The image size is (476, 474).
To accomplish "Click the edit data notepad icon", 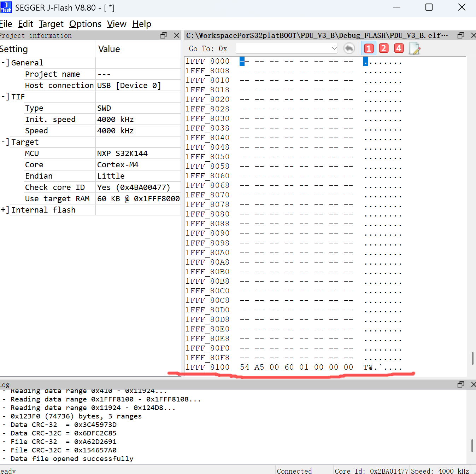I will pos(414,48).
